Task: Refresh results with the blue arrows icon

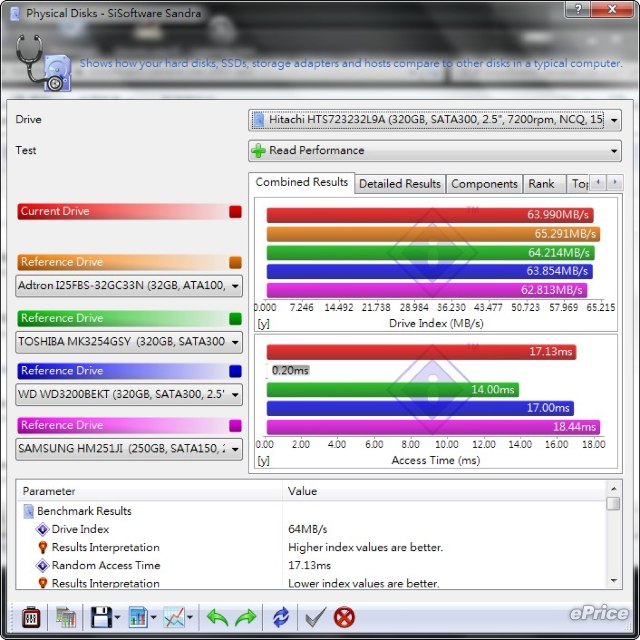Action: tap(281, 617)
